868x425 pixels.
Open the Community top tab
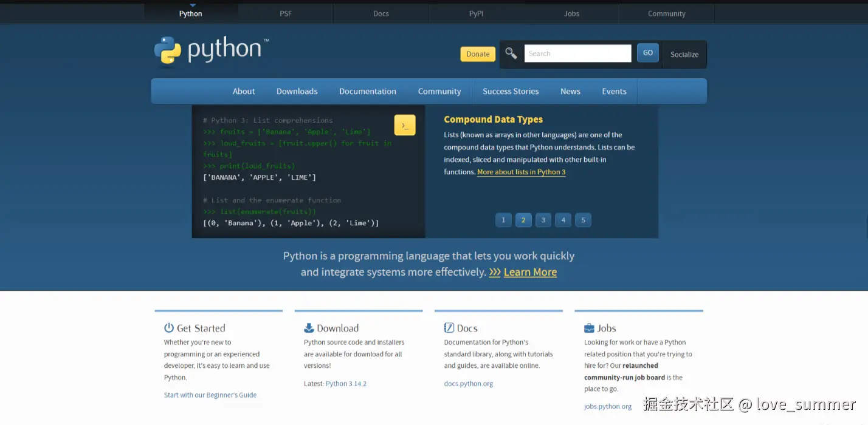point(667,13)
